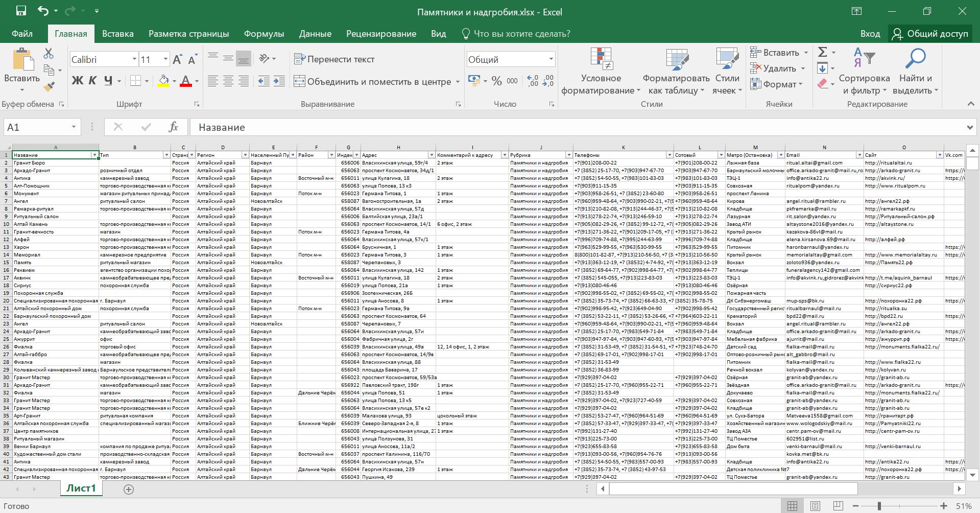Screen dimensions: 980x513
Task: Expand the number format dropdown
Action: pyautogui.click(x=551, y=59)
